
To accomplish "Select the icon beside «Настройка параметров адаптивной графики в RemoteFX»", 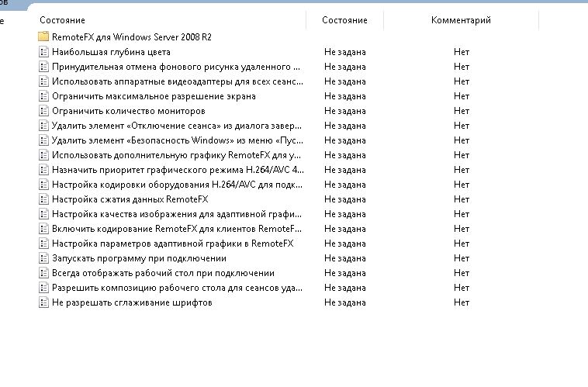I will (x=43, y=244).
